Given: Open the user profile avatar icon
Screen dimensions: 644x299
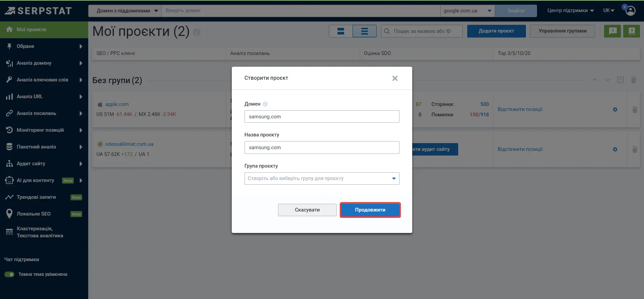Looking at the screenshot, I should (x=631, y=11).
